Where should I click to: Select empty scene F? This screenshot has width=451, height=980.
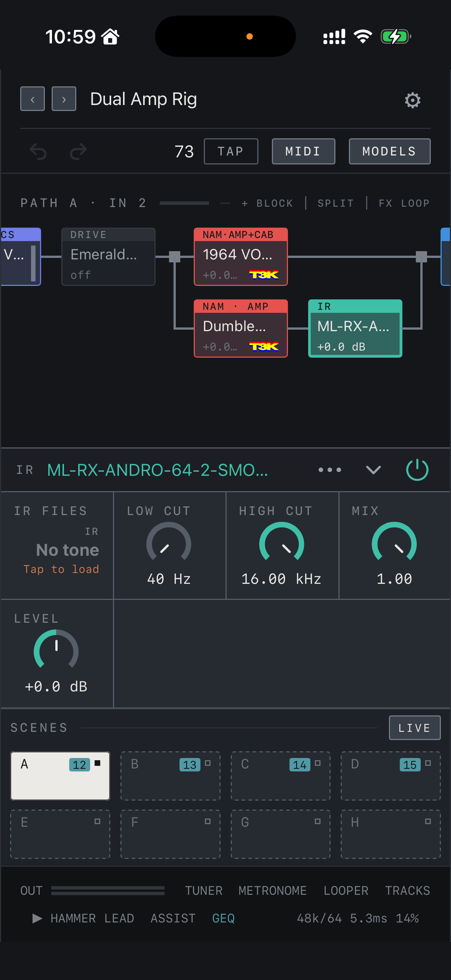[x=171, y=834]
